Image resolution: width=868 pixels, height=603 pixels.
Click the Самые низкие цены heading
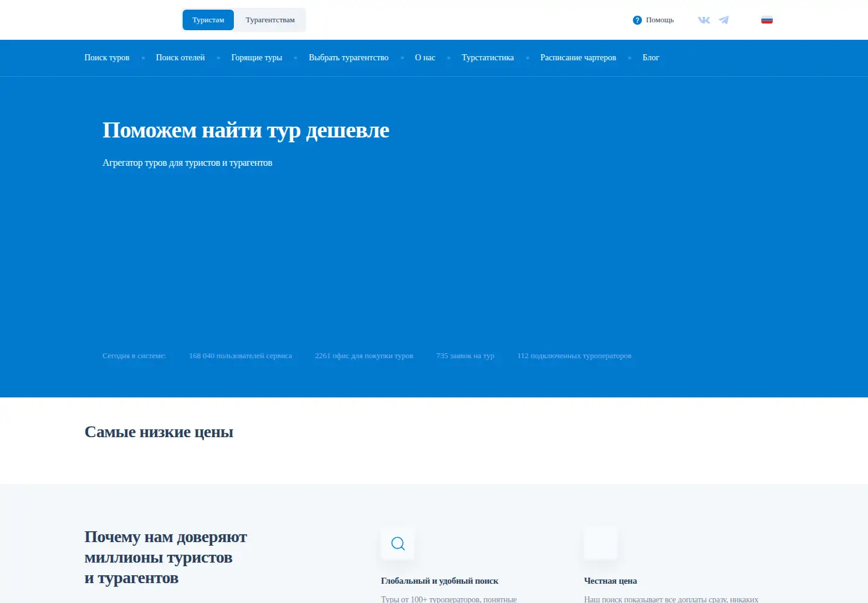click(x=159, y=432)
